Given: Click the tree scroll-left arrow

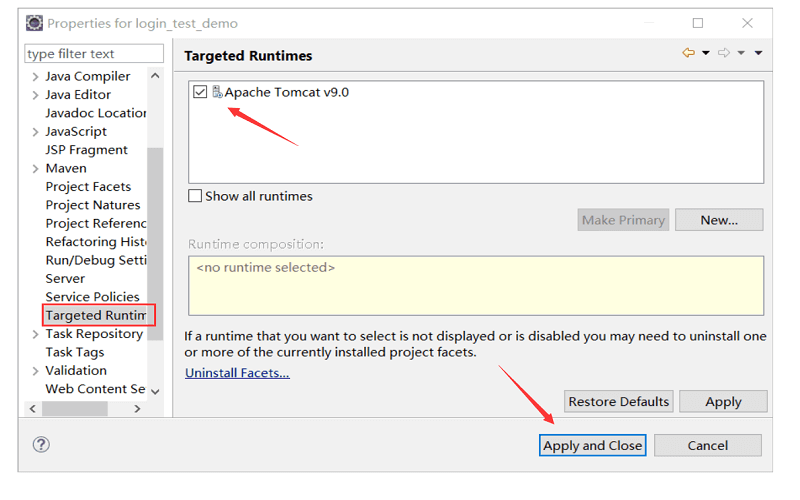Looking at the screenshot, I should click(x=34, y=408).
